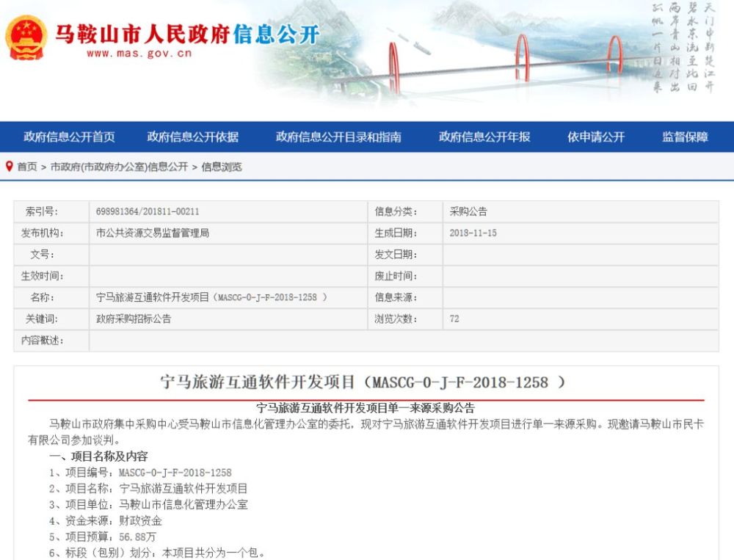Click the national emblem logo
This screenshot has width=734, height=560.
point(26,38)
